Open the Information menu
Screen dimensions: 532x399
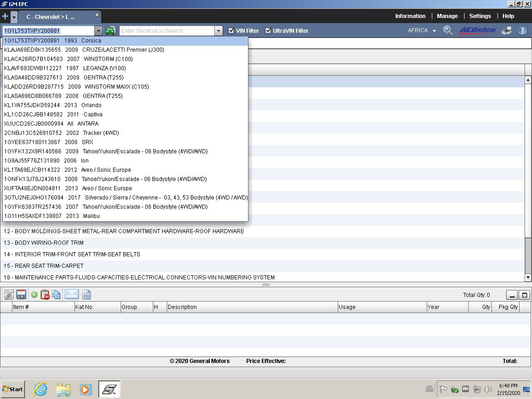click(410, 16)
